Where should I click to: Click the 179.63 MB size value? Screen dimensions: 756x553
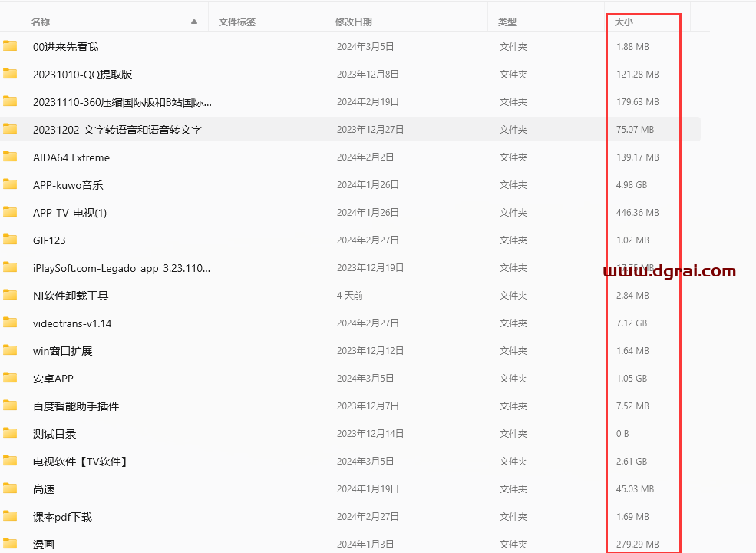[x=637, y=102]
